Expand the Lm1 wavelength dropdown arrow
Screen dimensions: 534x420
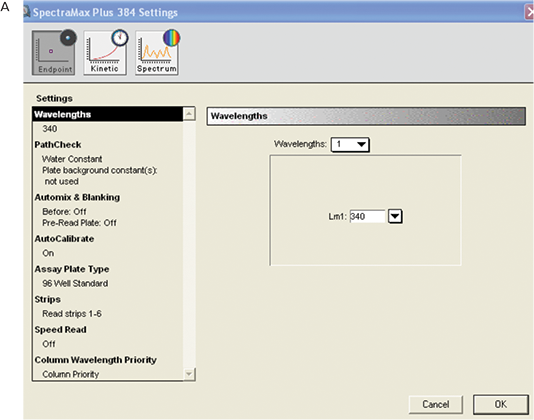point(395,216)
